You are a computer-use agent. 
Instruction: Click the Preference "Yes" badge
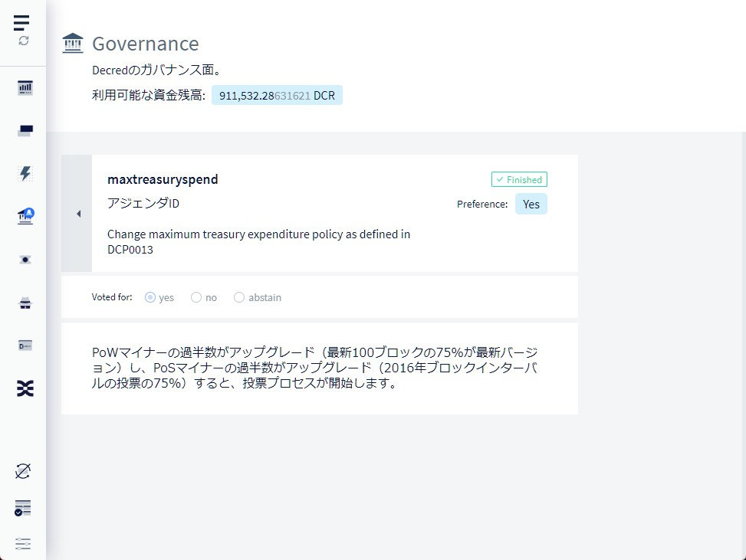pos(531,205)
